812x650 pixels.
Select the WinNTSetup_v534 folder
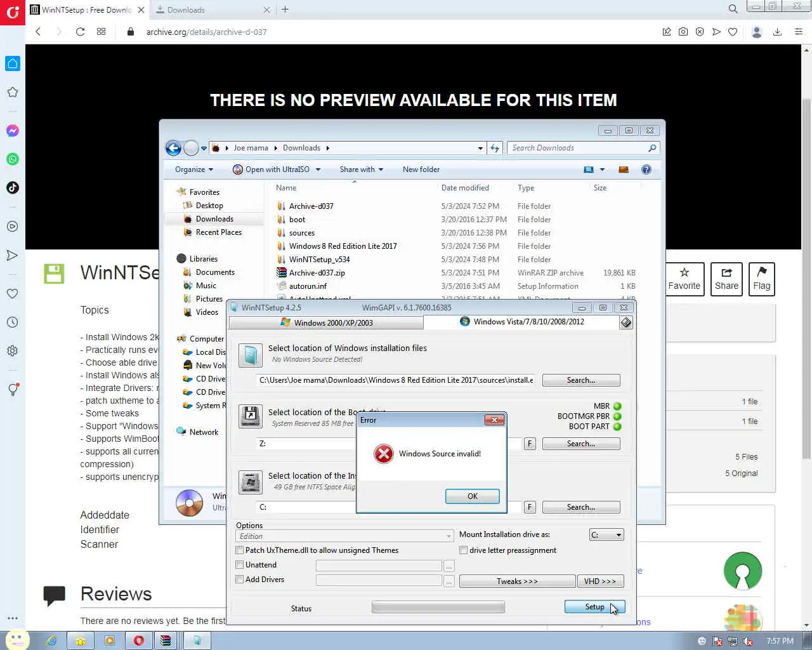point(319,260)
